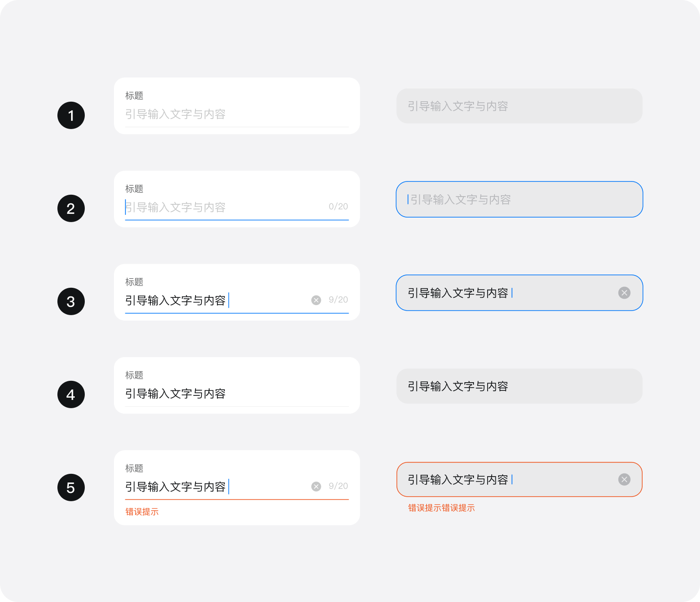Select the number 2 circle badge
700x602 pixels.
(x=71, y=208)
